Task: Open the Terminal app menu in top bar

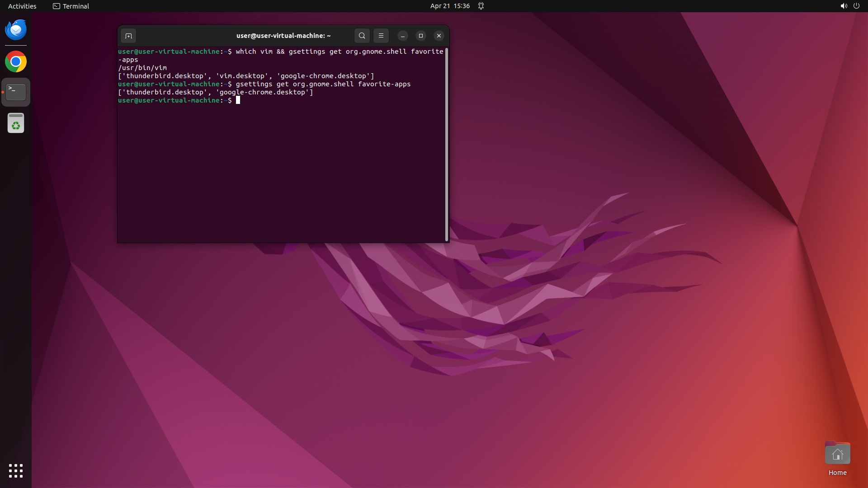Action: pos(71,6)
